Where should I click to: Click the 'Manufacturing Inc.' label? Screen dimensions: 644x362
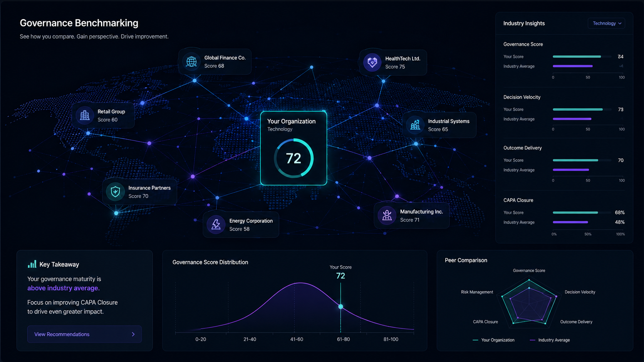pos(421,212)
